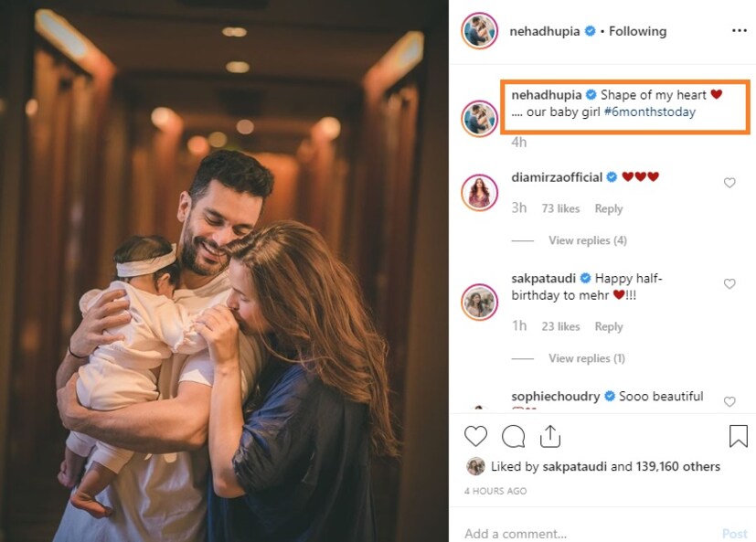Viewport: 756px width, 542px height.
Task: Like sophiechoudry's comment heart
Action: pos(729,401)
